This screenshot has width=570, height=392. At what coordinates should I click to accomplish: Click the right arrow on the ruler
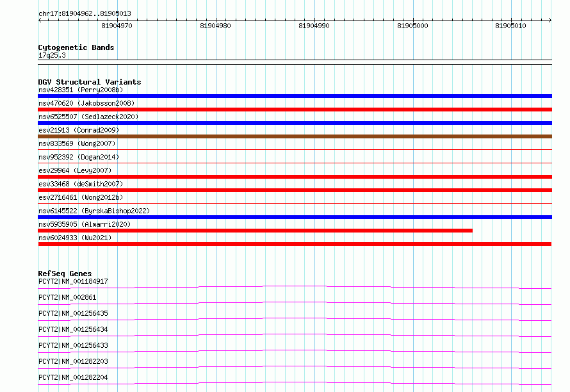click(550, 20)
